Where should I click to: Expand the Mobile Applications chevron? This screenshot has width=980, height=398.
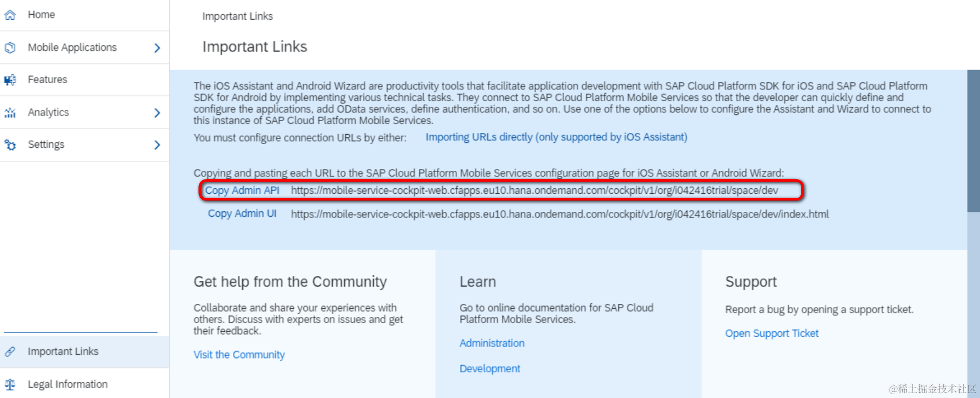click(157, 48)
